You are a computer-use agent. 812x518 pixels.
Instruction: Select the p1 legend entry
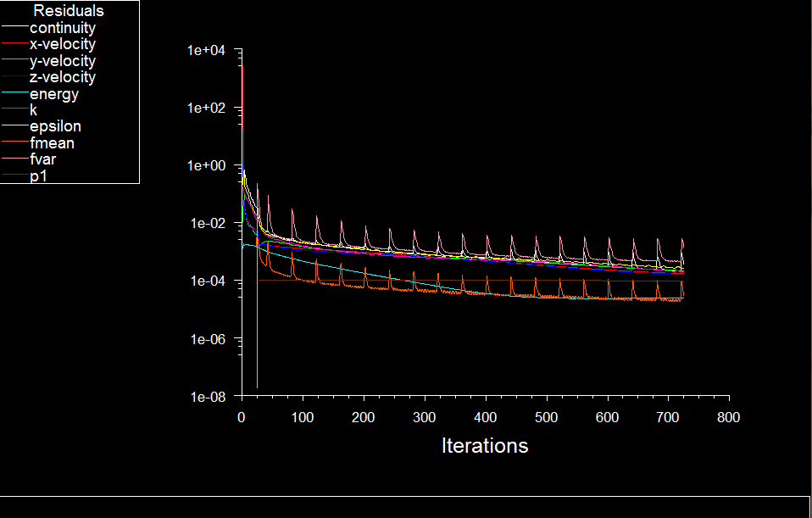[38, 176]
